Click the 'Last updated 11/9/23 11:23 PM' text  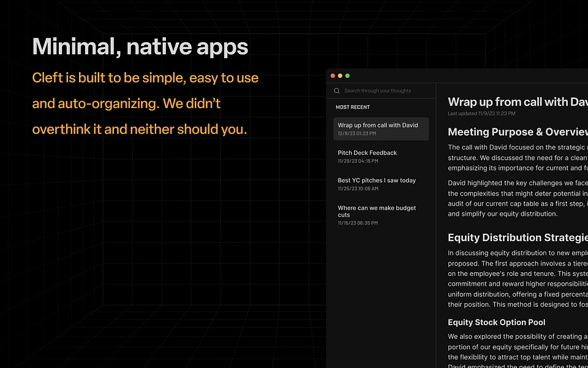pos(481,113)
